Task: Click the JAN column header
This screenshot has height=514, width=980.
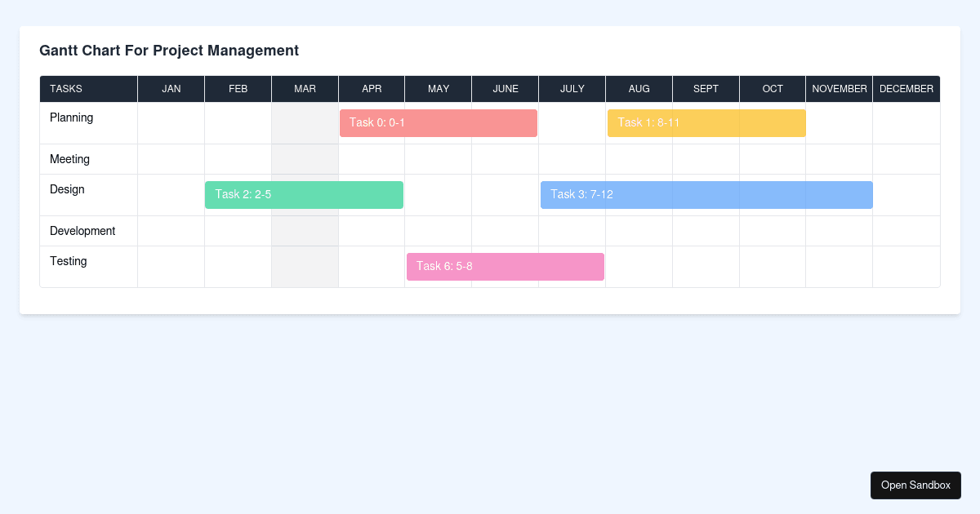Action: (x=171, y=89)
